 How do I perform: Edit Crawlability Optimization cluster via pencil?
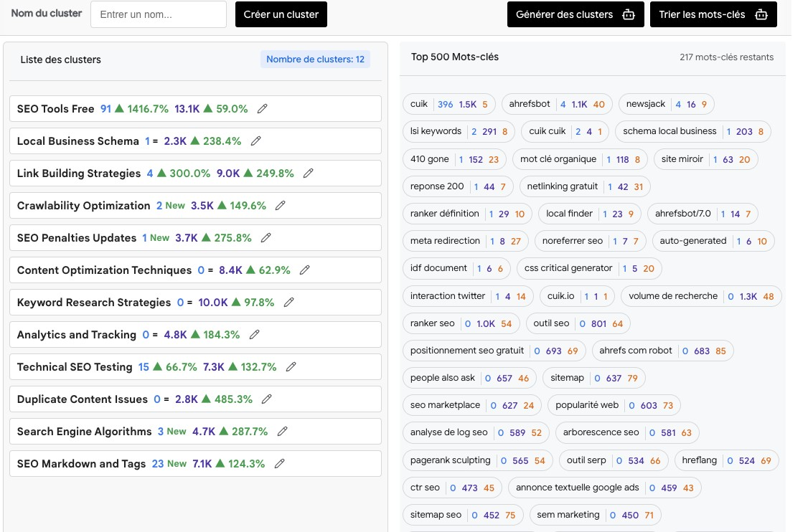click(x=281, y=206)
